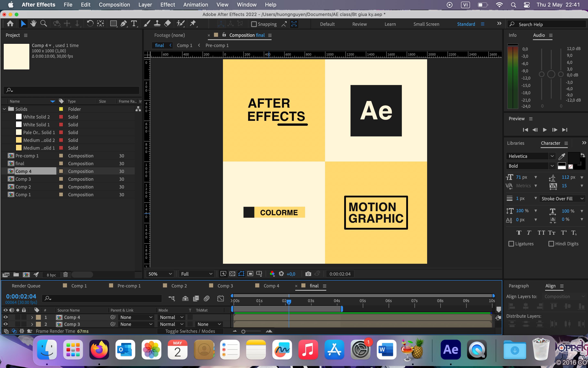This screenshot has height=368, width=588.
Task: Toggle transparency grid in viewer
Action: [x=232, y=274]
